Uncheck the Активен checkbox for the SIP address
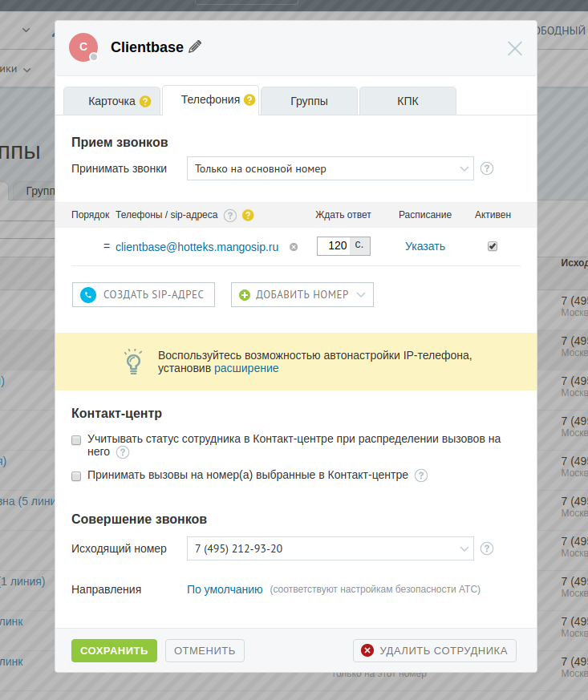588x700 pixels. click(x=493, y=246)
